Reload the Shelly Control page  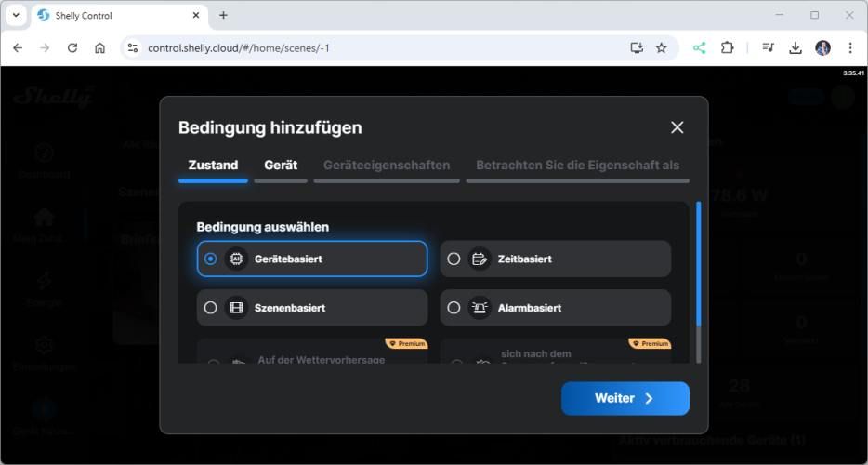click(72, 47)
